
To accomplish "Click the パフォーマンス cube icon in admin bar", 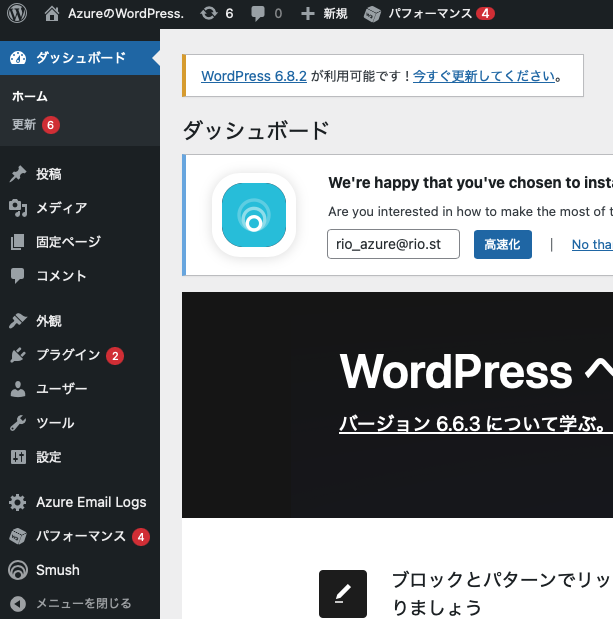I will tap(372, 14).
